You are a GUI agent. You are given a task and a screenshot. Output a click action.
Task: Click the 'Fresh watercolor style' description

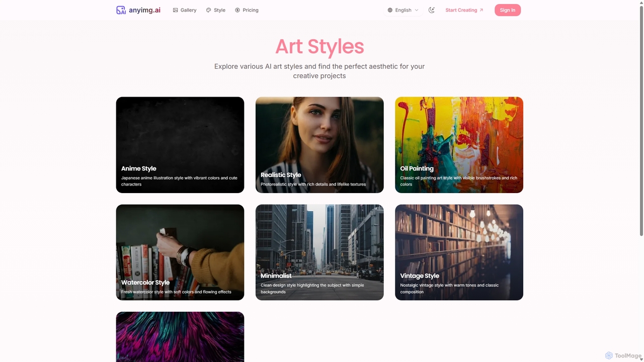tap(176, 292)
